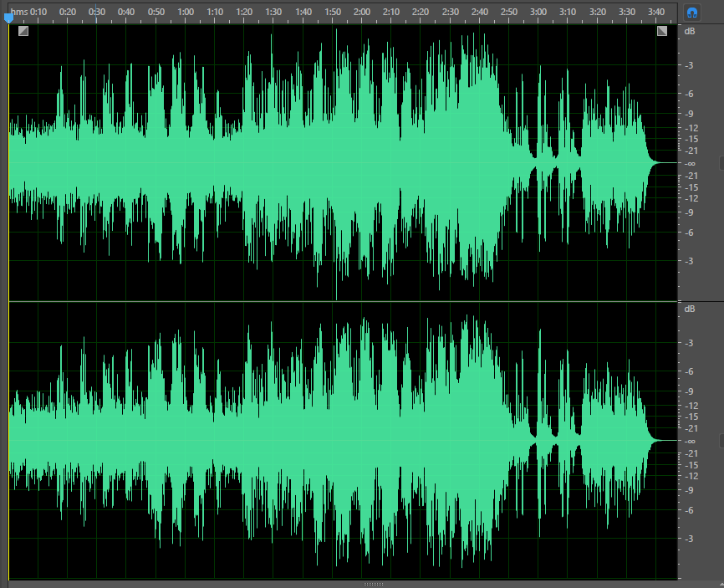Set playhead at 0:30 on ruler
The image size is (724, 588).
pyautogui.click(x=97, y=12)
